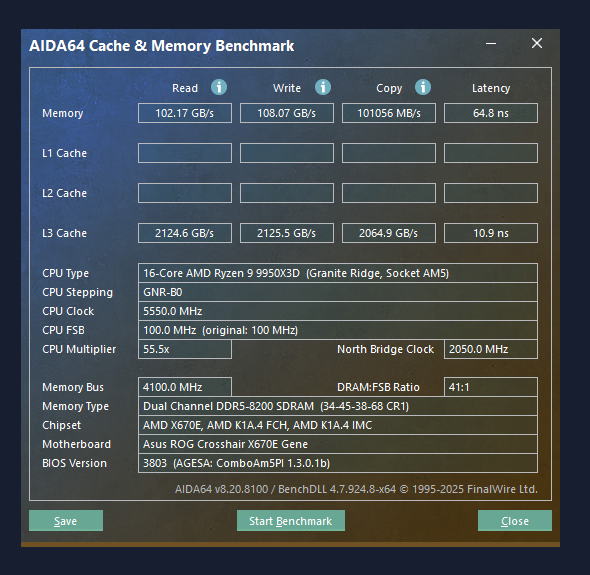Click the AIDA64 Cache & Memory Benchmark title
Screen dimensions: 590x575
[x=162, y=46]
